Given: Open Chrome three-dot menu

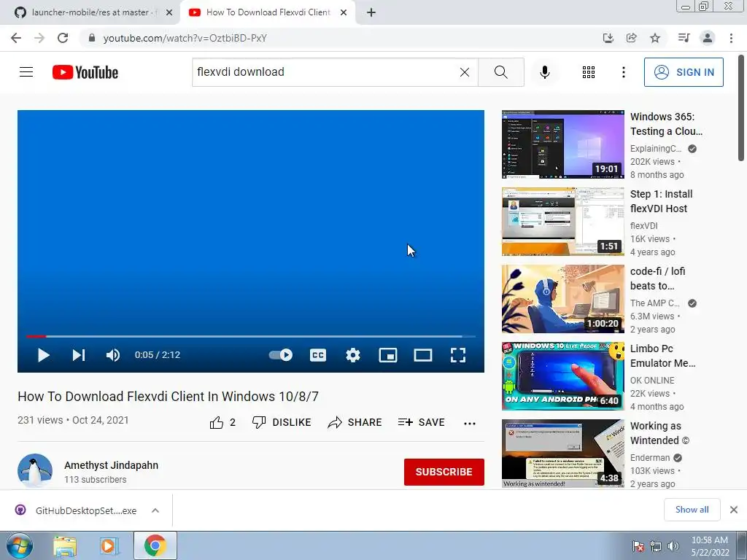Looking at the screenshot, I should (731, 38).
